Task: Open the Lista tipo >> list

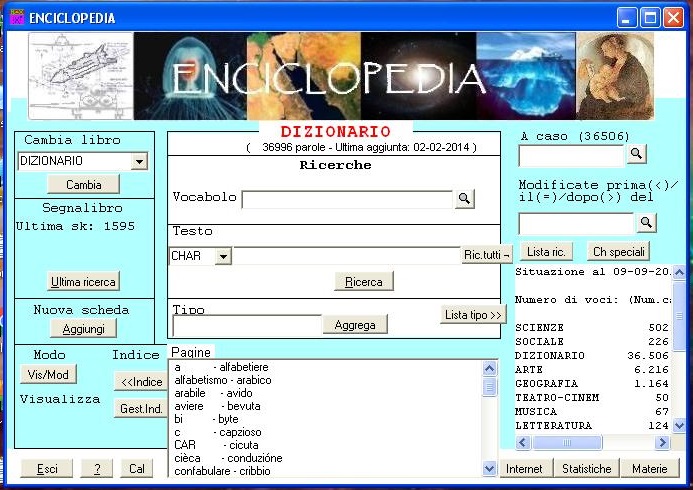Action: click(472, 315)
